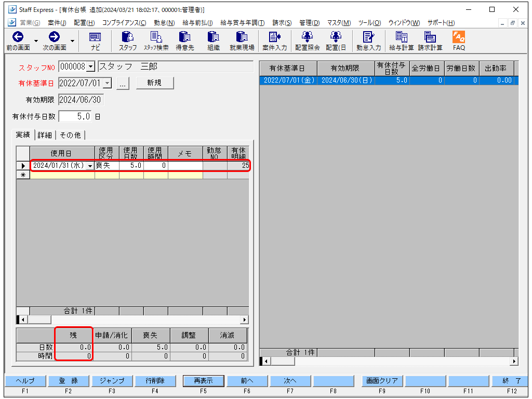Open the 配置(H) menu

pyautogui.click(x=84, y=23)
